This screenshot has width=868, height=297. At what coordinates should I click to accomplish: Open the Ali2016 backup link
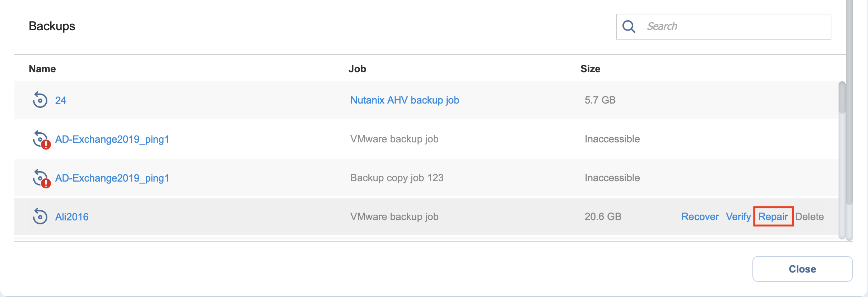[x=72, y=217]
